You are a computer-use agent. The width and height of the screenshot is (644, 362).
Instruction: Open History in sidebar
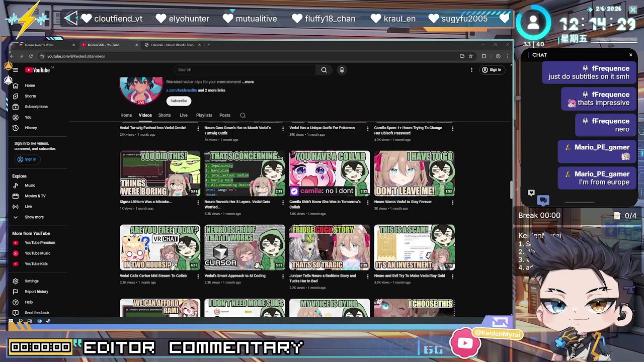tap(31, 128)
